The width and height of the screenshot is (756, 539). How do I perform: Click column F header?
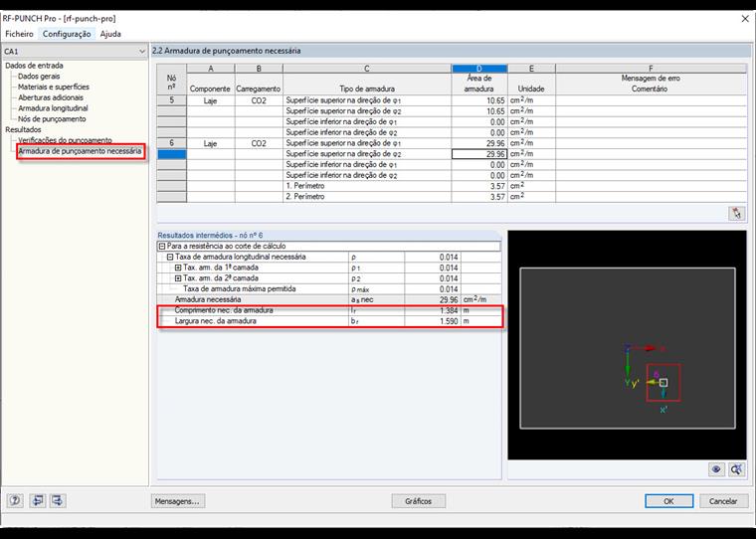pos(651,69)
